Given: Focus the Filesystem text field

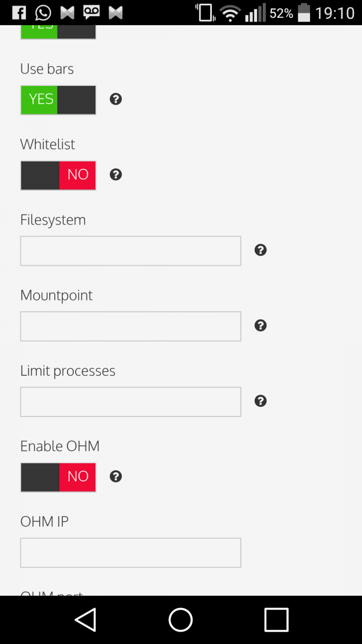Looking at the screenshot, I should [x=131, y=251].
